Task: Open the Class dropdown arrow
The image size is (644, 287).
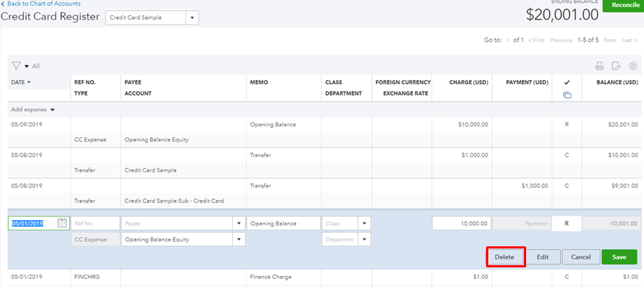Action: click(x=365, y=224)
